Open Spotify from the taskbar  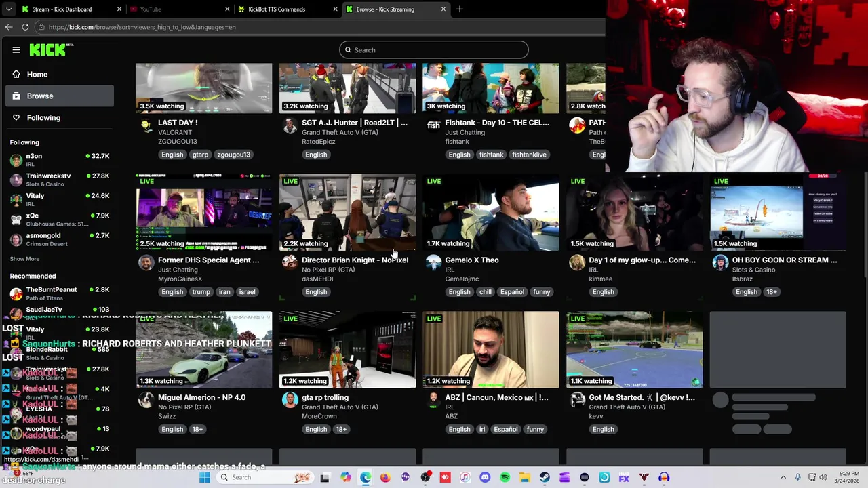tap(505, 477)
